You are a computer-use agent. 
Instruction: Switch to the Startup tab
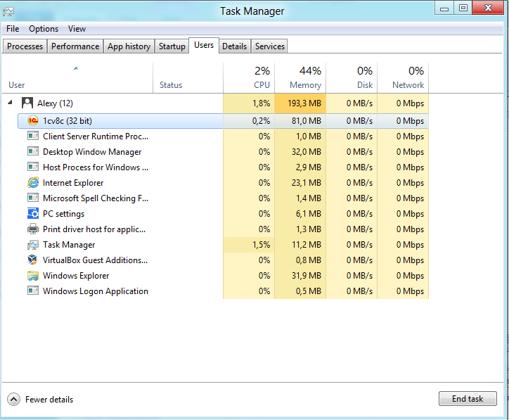172,46
